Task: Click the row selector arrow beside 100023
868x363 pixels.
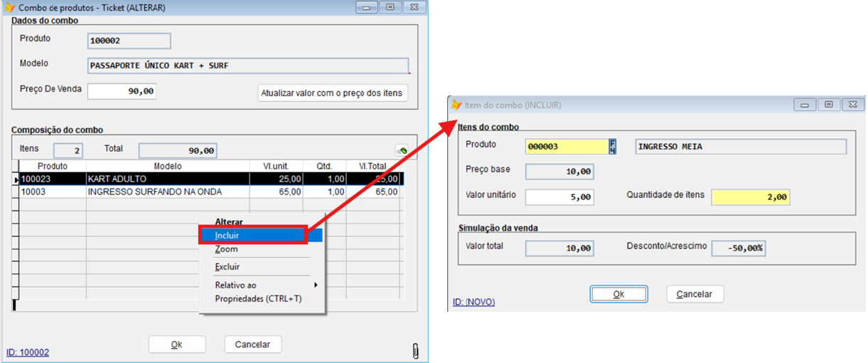Action: click(16, 179)
